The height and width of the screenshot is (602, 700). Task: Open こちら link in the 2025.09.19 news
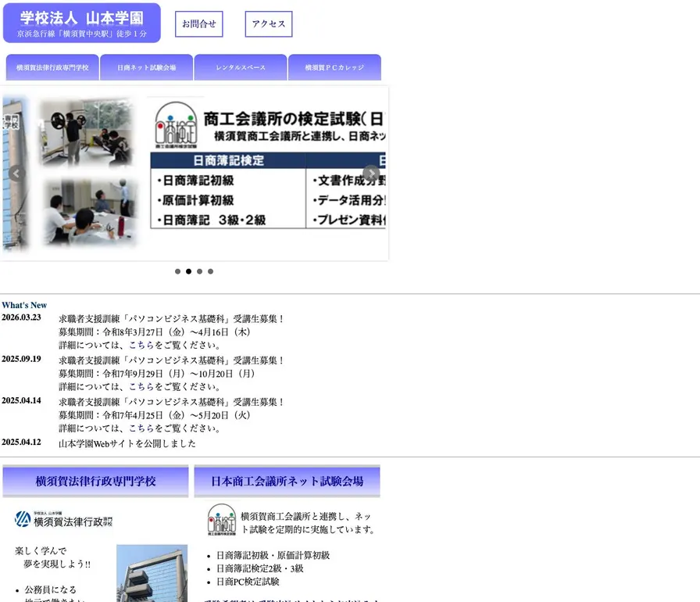[141, 387]
